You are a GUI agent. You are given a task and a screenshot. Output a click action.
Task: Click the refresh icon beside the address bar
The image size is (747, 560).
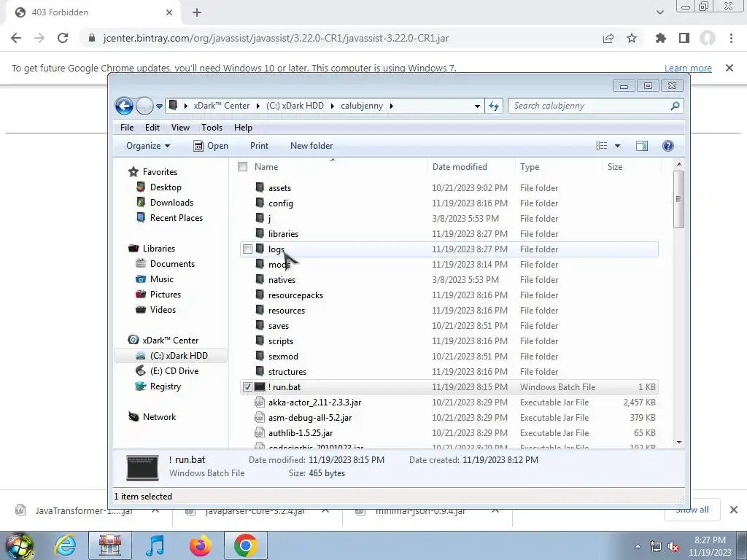click(494, 106)
